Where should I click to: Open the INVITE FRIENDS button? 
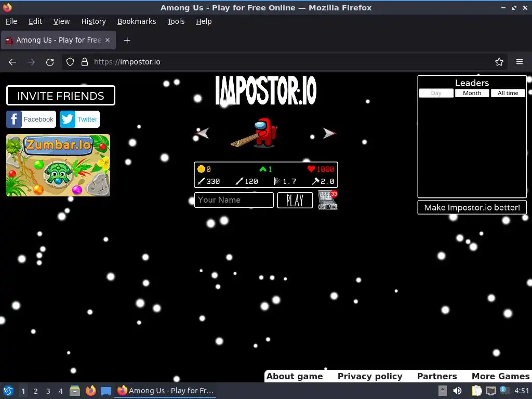[x=61, y=96]
